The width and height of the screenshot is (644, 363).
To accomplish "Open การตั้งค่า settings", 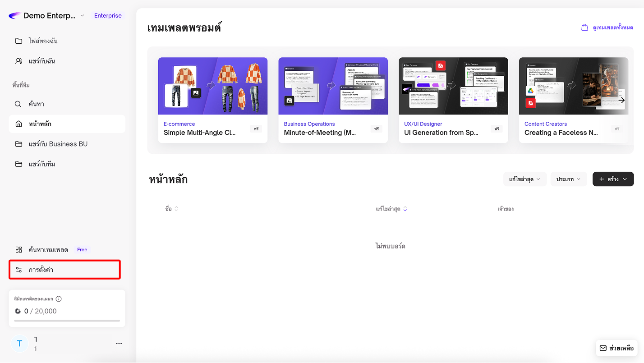I will tap(41, 270).
